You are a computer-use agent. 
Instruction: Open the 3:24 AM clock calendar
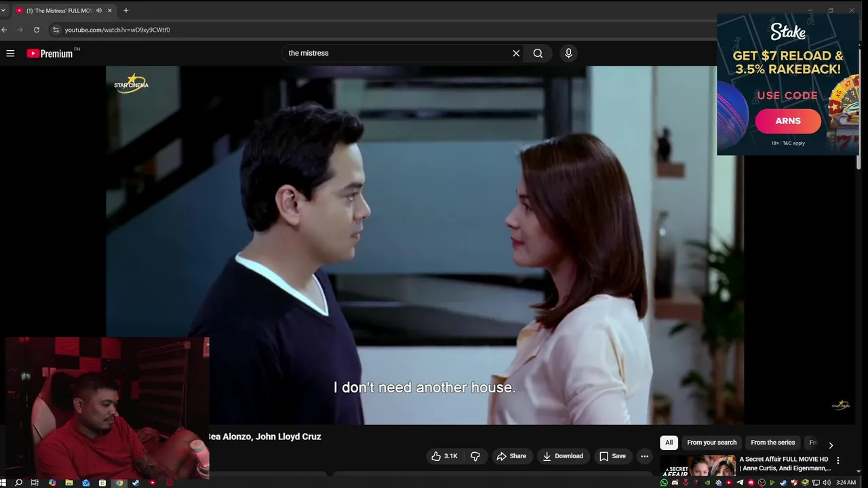(846, 483)
